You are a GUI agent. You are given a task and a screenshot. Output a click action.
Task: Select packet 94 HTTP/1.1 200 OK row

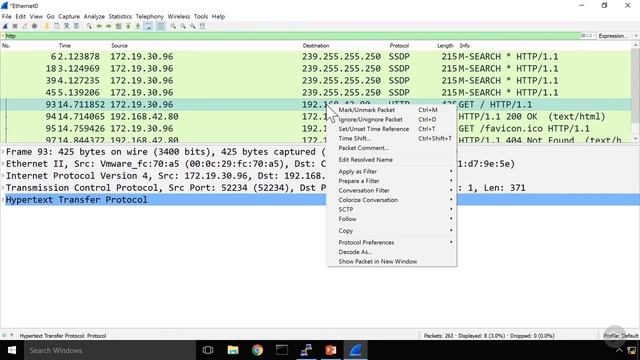(316, 116)
